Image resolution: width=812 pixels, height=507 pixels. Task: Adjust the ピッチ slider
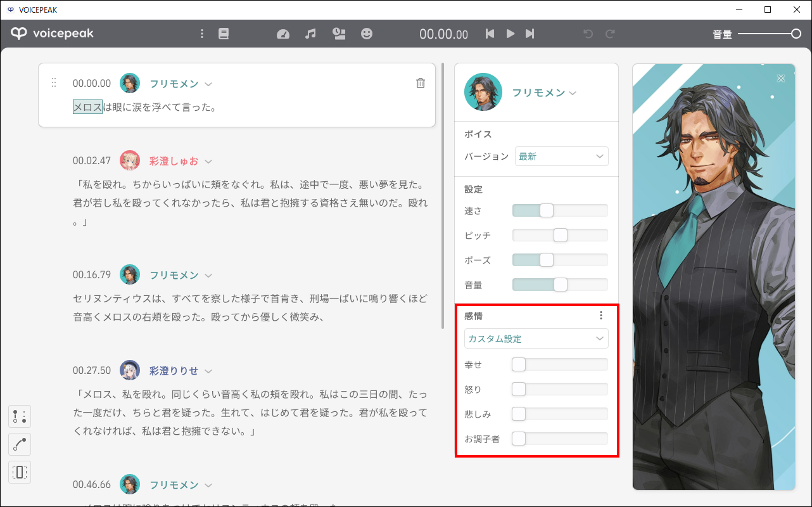(560, 235)
